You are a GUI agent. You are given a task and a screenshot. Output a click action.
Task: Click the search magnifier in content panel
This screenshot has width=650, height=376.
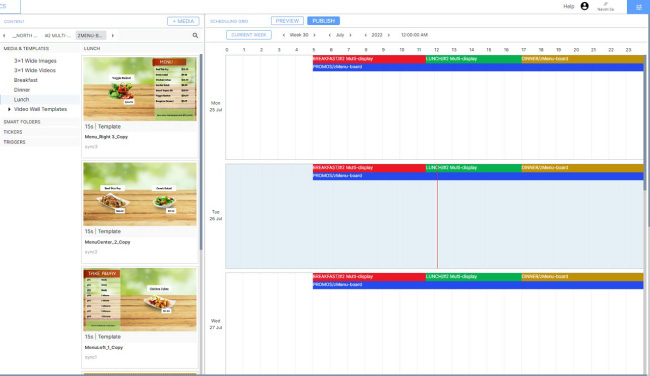click(x=195, y=36)
